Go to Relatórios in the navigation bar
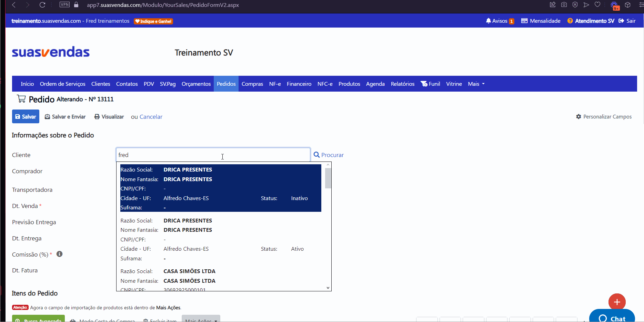 click(x=403, y=84)
